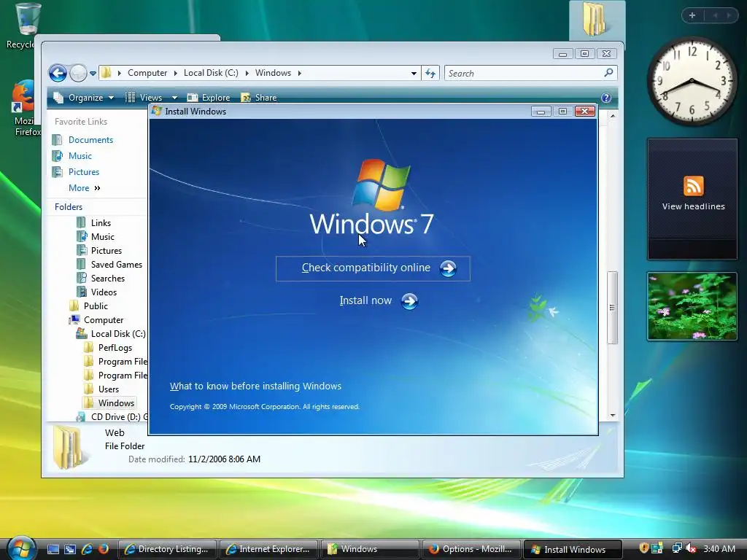
Task: Open the address bar history dropdown
Action: pos(414,74)
